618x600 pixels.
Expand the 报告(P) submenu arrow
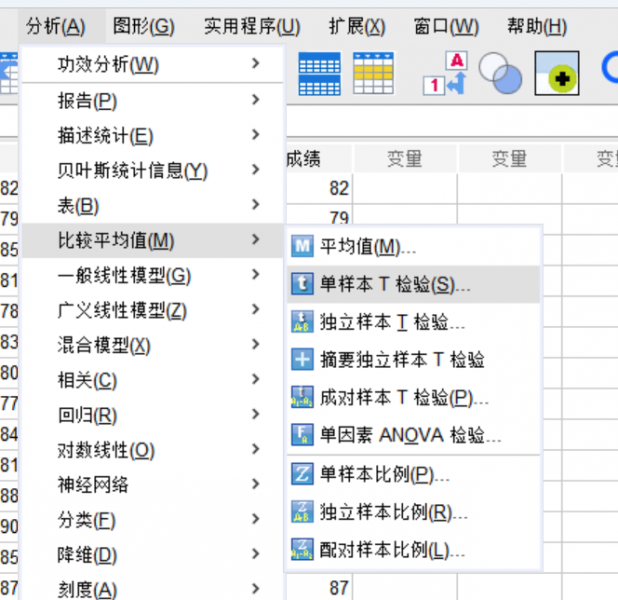[256, 99]
